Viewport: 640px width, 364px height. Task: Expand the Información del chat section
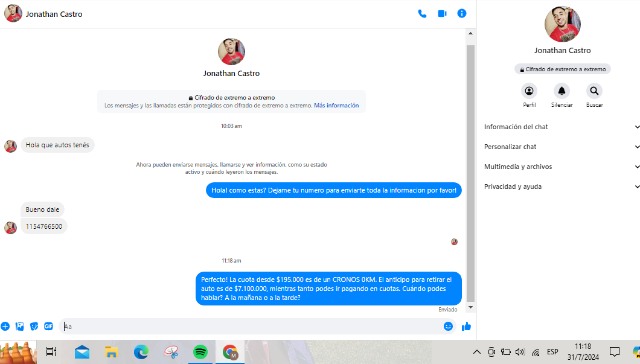point(562,127)
